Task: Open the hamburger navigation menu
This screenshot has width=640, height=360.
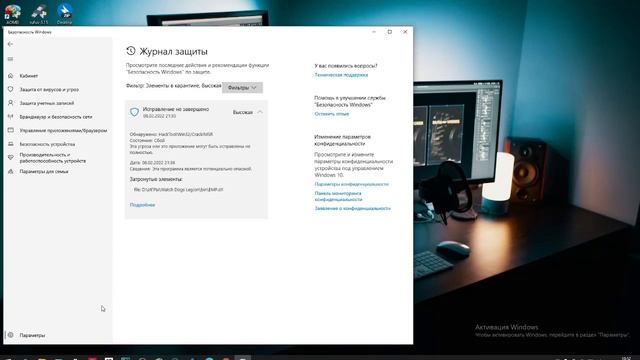Action: [11, 60]
